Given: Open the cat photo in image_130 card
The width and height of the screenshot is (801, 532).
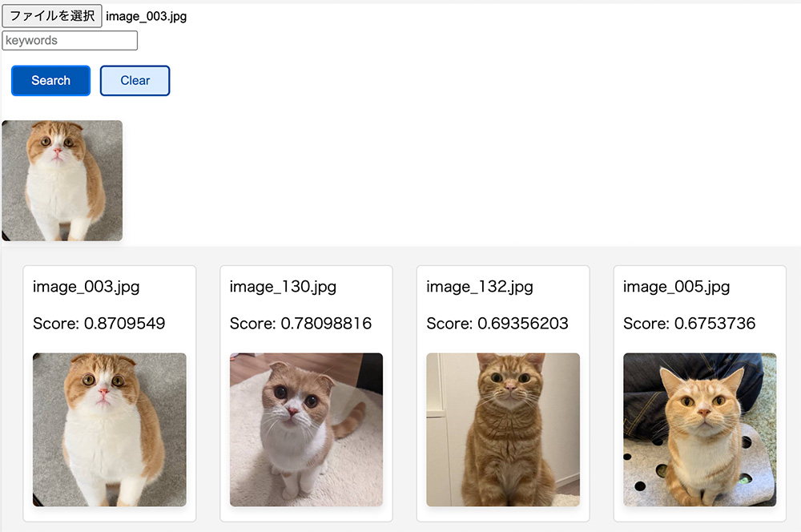Looking at the screenshot, I should click(306, 429).
